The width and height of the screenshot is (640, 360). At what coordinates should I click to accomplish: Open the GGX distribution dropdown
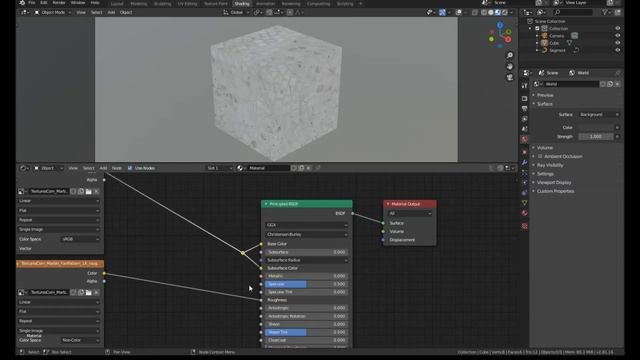coord(307,225)
